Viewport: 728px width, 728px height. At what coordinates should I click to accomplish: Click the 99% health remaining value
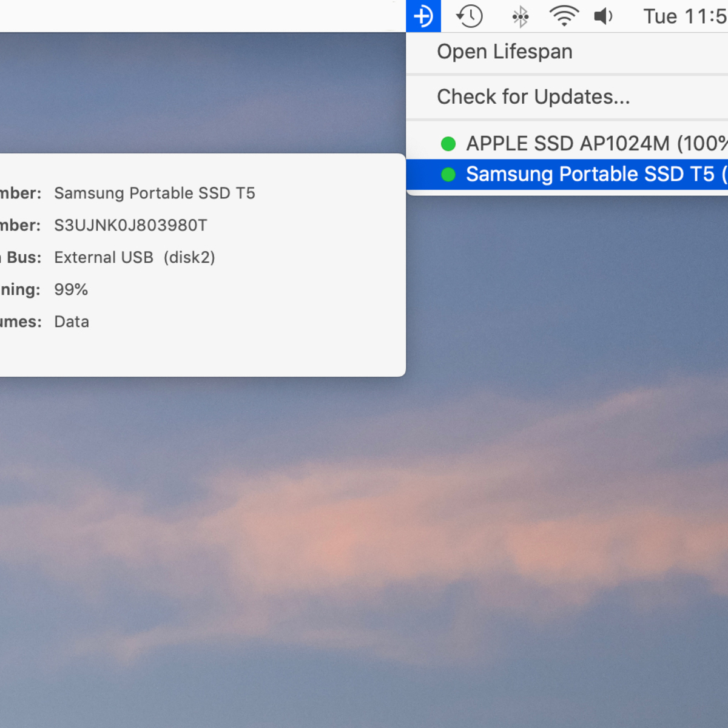coord(70,289)
